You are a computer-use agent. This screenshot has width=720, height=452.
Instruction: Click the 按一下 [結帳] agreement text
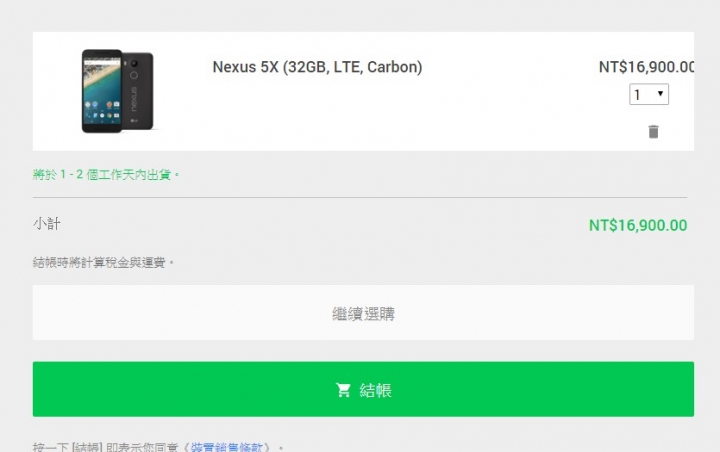tap(105, 448)
